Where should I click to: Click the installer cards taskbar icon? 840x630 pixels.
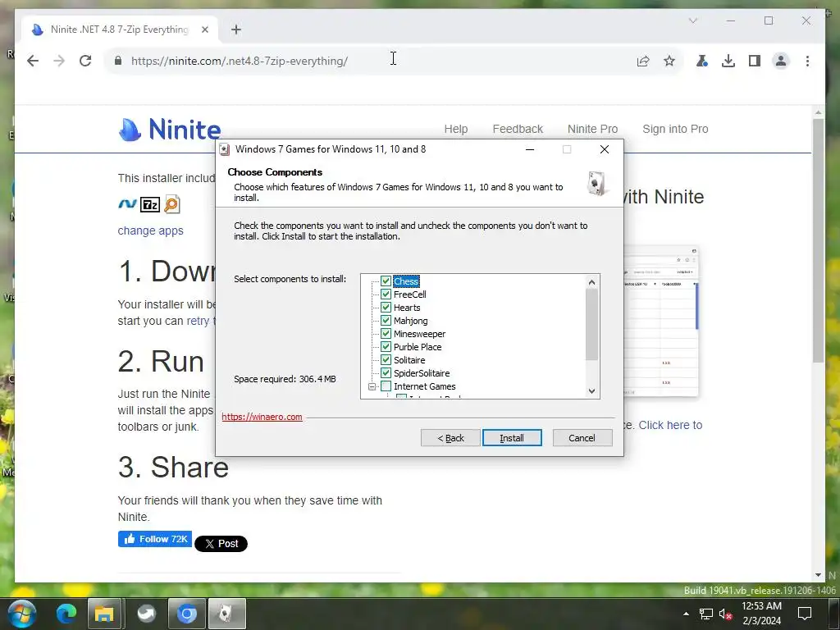coord(226,614)
